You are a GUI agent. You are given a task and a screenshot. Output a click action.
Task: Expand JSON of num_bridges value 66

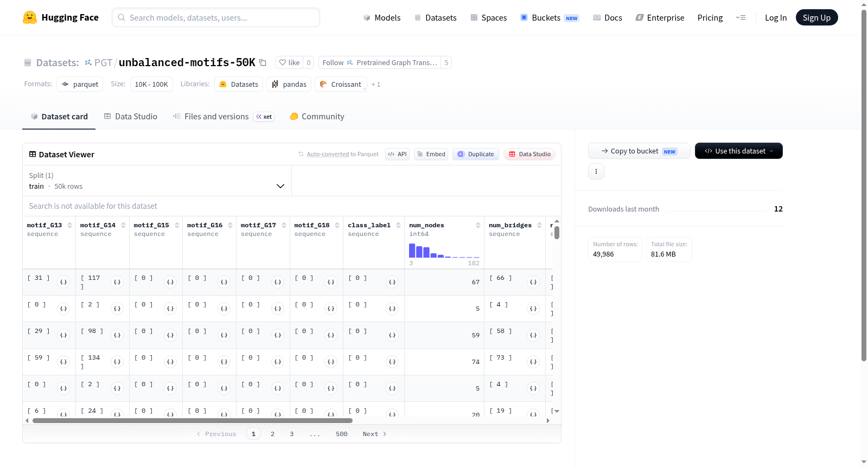(533, 282)
